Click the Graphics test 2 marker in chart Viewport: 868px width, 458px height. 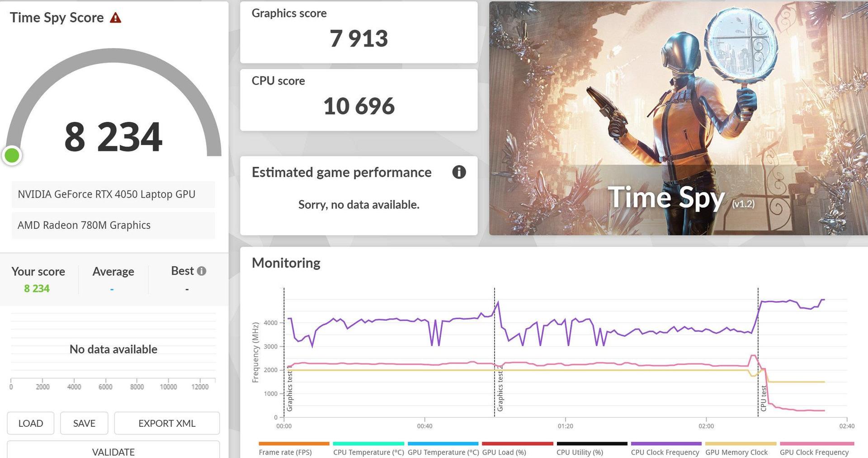click(x=500, y=389)
